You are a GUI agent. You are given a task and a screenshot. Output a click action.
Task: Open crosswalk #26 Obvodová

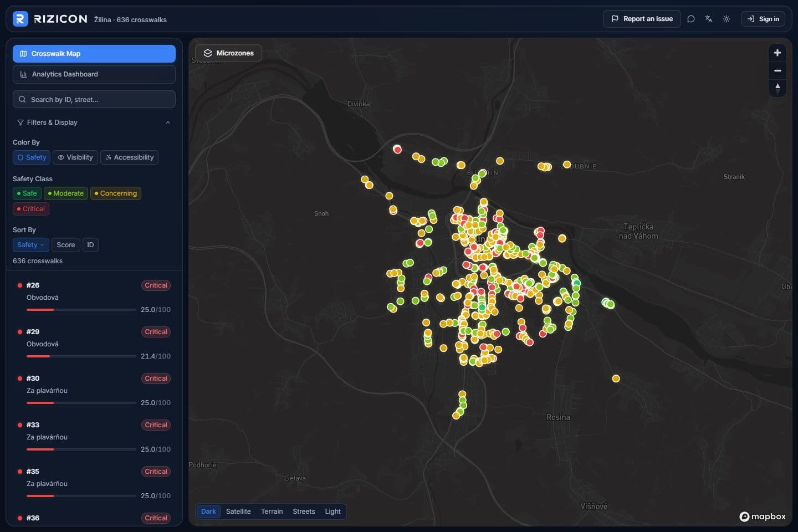94,297
